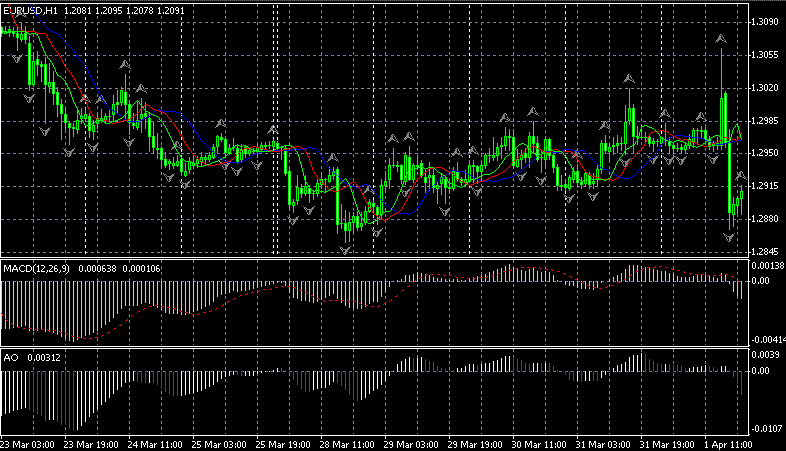Click the 1.2950 price axis label
The image size is (786, 451).
coord(765,153)
